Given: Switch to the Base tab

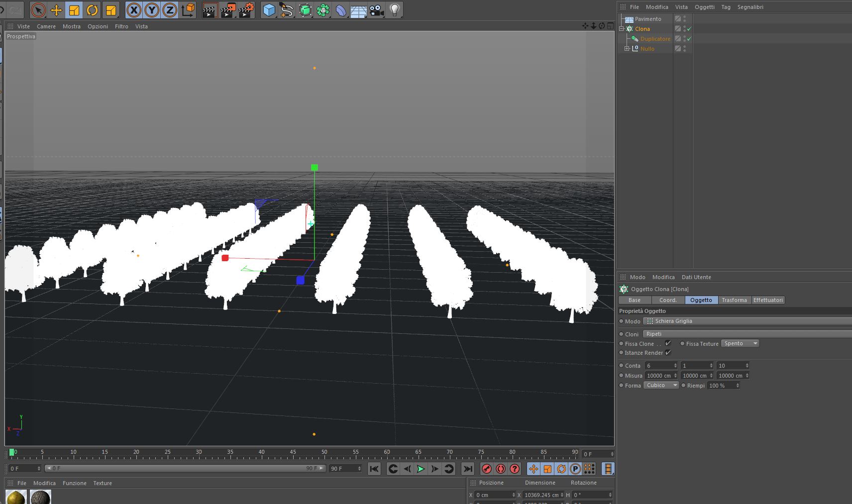Looking at the screenshot, I should 635,300.
